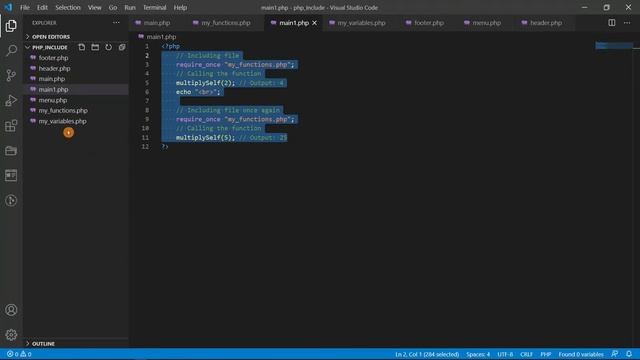Click New Folder icon in PHP_INCLUDE header

95,47
